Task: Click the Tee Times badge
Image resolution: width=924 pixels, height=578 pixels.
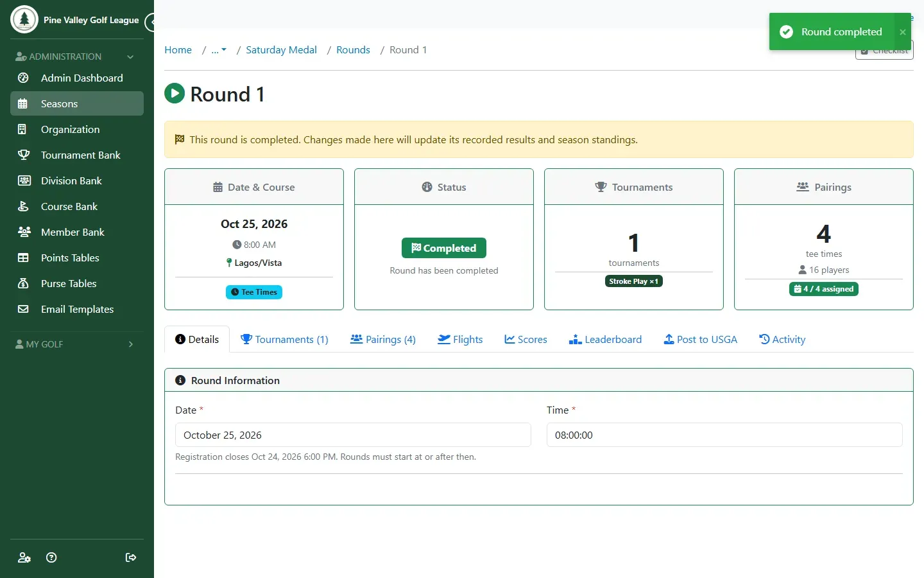Action: pyautogui.click(x=254, y=292)
